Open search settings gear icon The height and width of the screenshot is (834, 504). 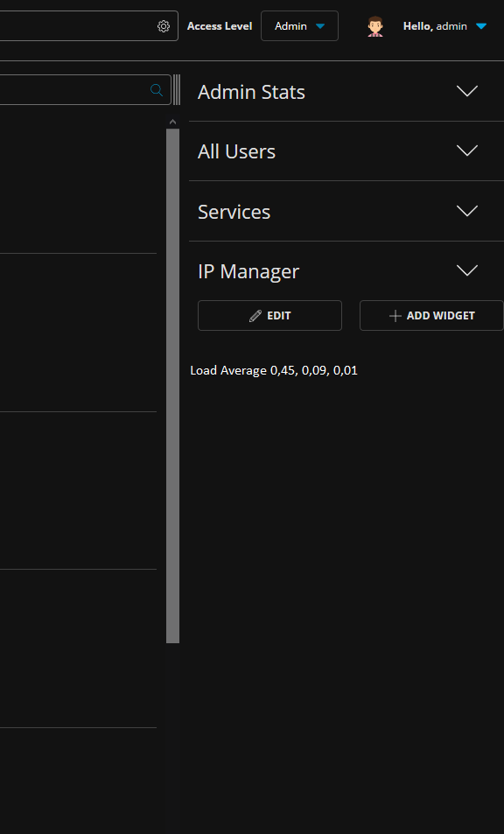click(164, 26)
